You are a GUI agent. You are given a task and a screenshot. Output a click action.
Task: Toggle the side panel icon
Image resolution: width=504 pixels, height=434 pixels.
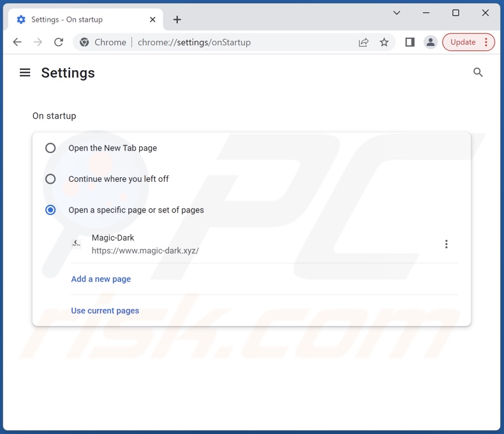410,42
